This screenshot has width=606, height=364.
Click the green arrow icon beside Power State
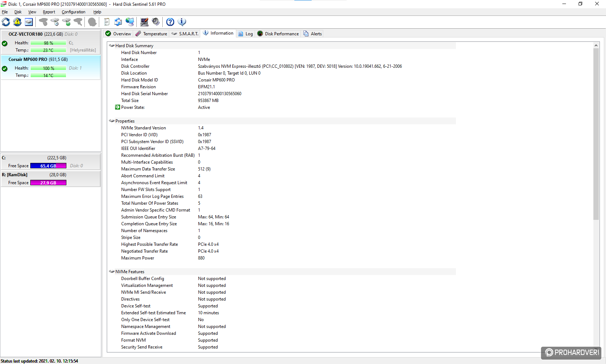point(118,107)
